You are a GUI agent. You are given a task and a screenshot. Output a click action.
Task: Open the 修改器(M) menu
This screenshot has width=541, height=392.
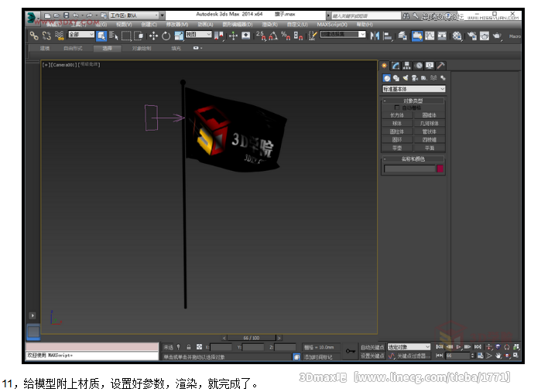point(177,25)
